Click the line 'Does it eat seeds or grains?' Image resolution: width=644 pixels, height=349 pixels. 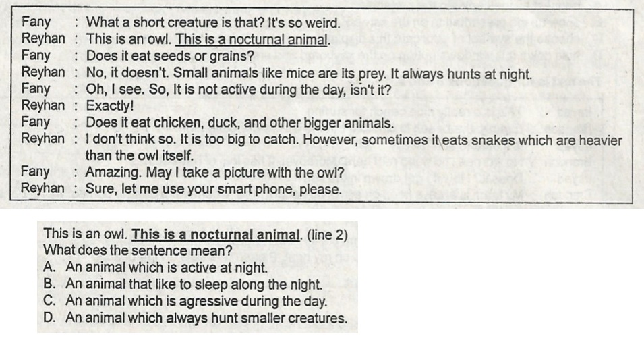click(170, 56)
